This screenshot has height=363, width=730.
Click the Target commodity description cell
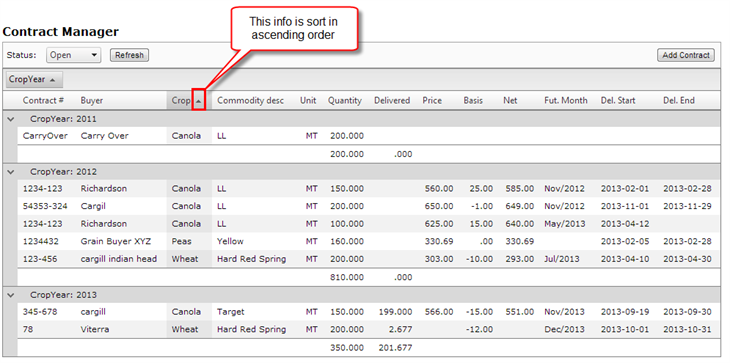coord(230,312)
